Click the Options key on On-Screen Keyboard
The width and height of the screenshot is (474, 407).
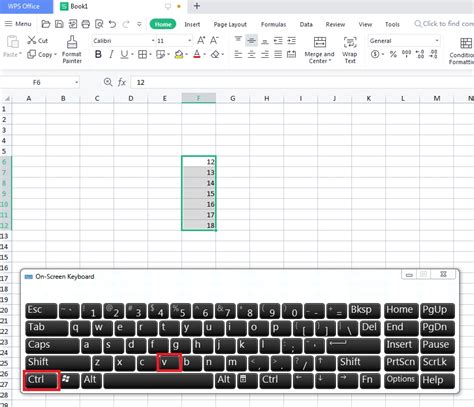coord(400,380)
